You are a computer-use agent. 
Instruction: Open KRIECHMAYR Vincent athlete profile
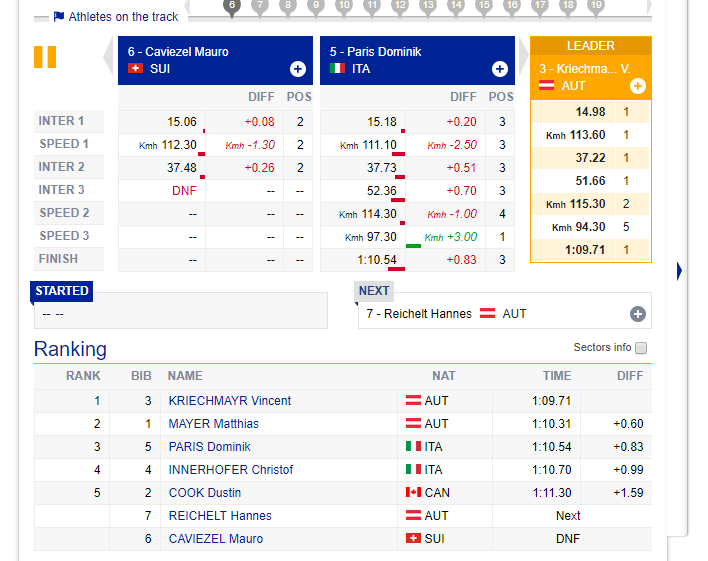click(x=230, y=401)
